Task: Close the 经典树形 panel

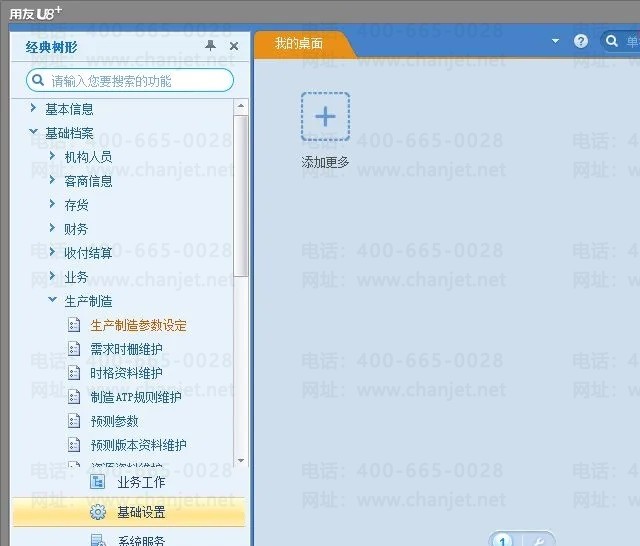Action: click(234, 46)
